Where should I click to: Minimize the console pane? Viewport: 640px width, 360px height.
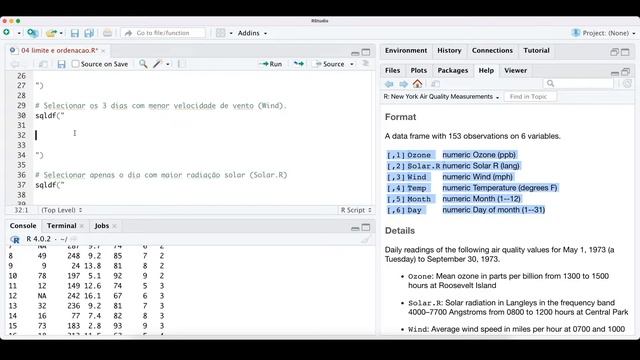(355, 228)
